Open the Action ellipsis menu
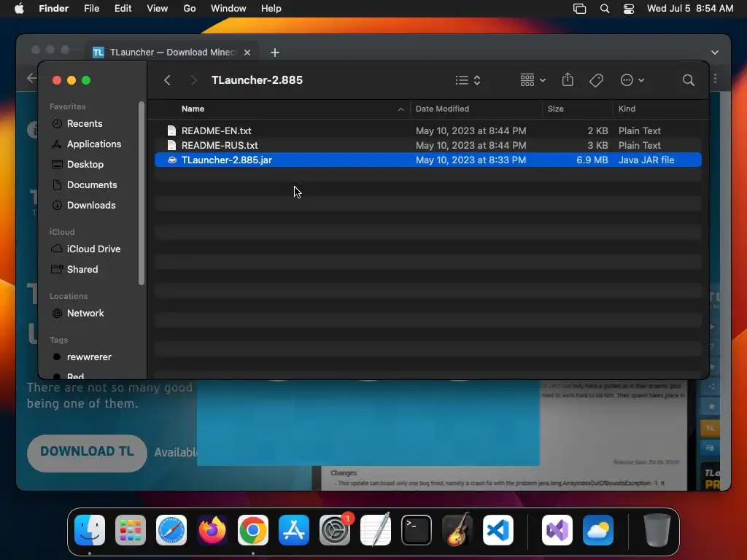Image resolution: width=747 pixels, height=560 pixels. [x=632, y=80]
